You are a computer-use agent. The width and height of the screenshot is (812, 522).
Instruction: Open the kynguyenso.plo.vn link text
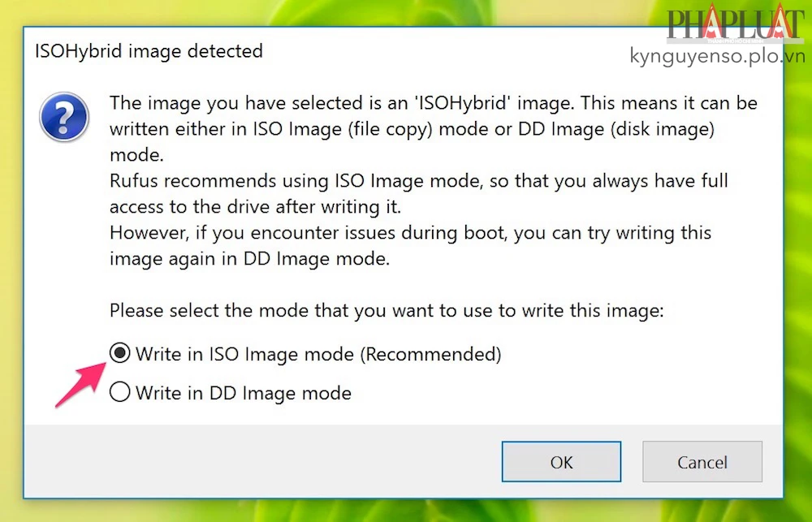[x=717, y=56]
